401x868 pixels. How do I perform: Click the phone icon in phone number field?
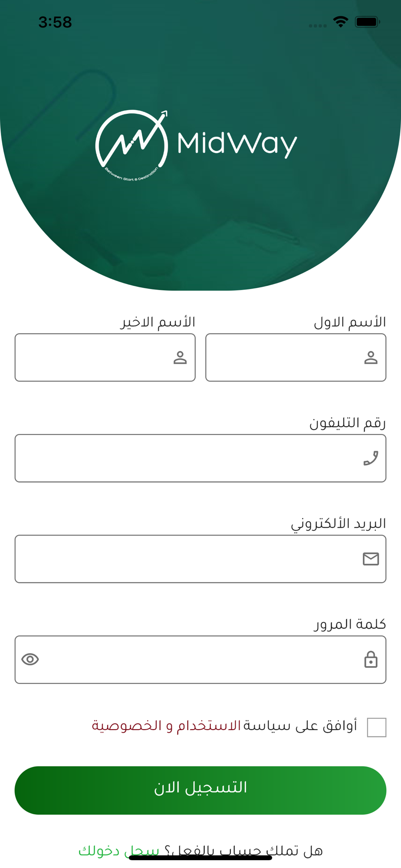click(371, 458)
